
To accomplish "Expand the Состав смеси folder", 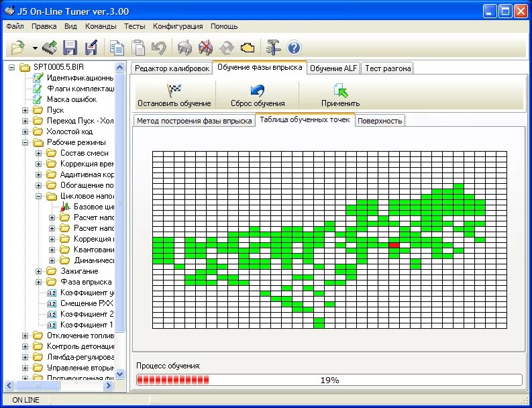I will pos(39,154).
